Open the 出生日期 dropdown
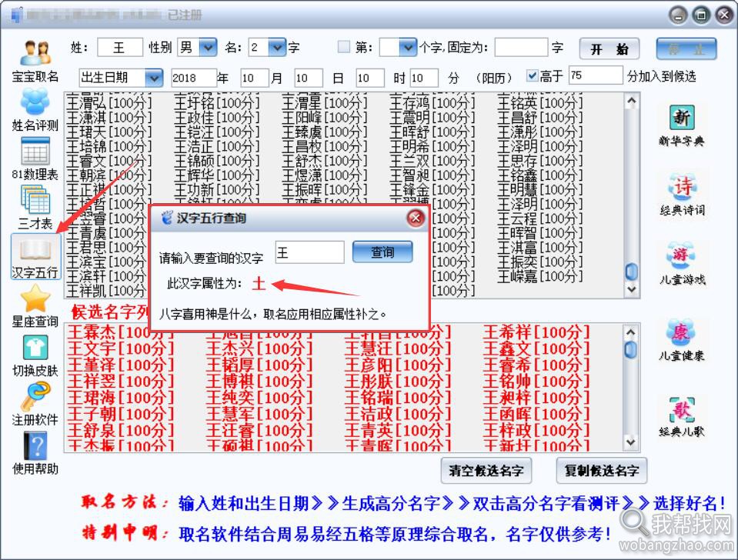The image size is (738, 560). 154,78
